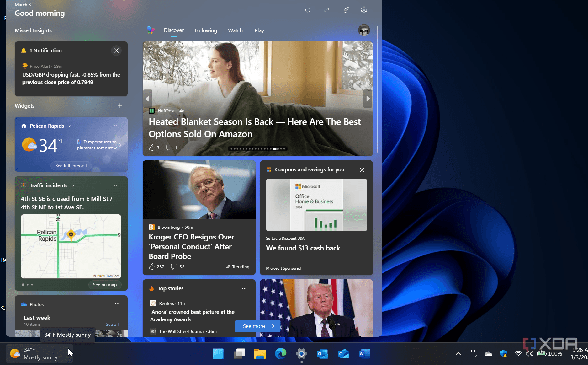
Task: Go to next carousel story
Action: pos(368,99)
